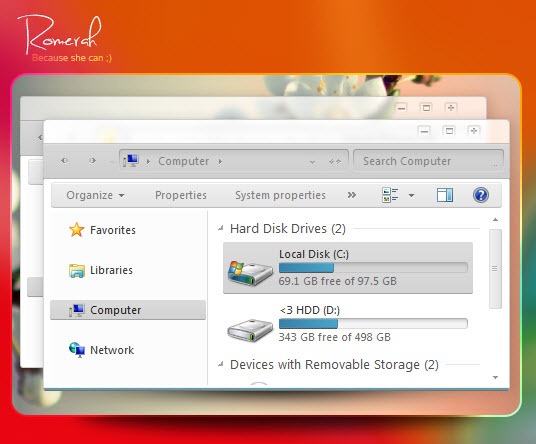
Task: Click System properties in toolbar
Action: click(280, 195)
